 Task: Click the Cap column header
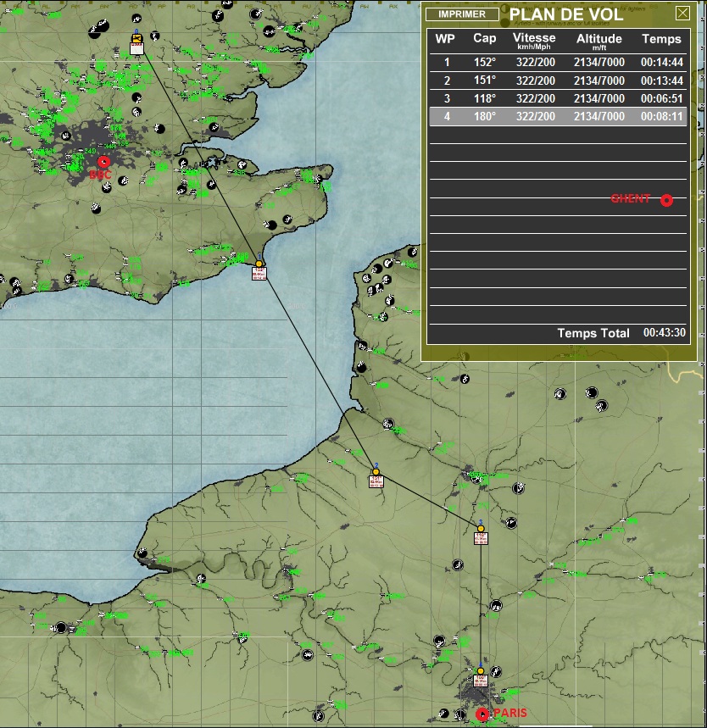[485, 38]
